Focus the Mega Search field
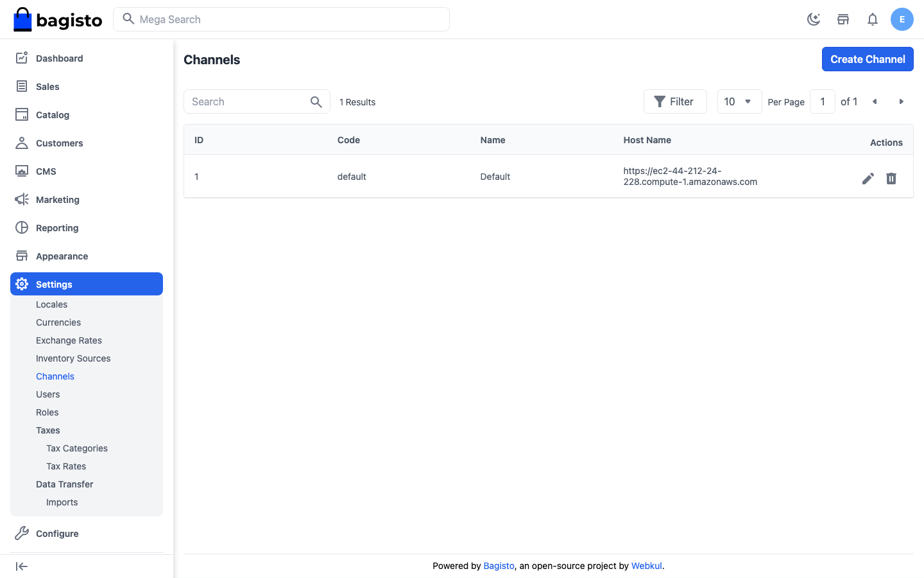924x578 pixels. point(281,19)
